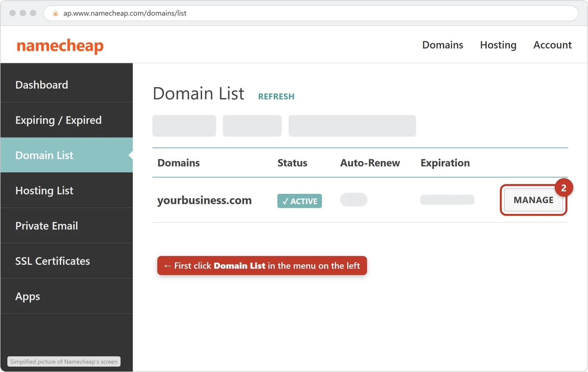Viewport: 588px width, 372px height.
Task: Click the Expiration column header
Action: (x=445, y=163)
